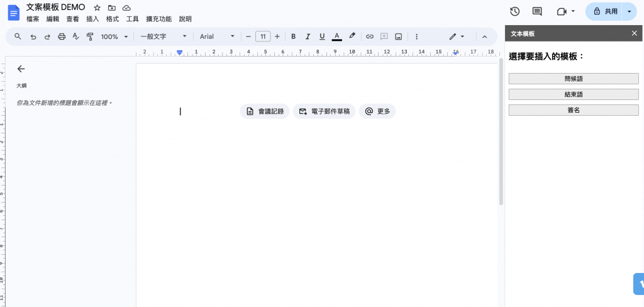Insert 電子郵件草稿 chip

point(324,111)
